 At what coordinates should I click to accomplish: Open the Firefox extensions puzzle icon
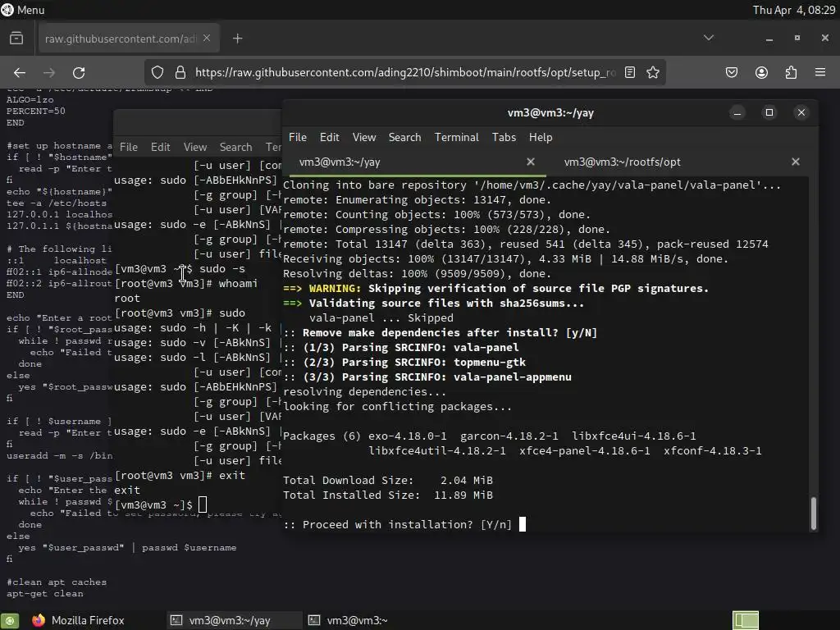791,72
